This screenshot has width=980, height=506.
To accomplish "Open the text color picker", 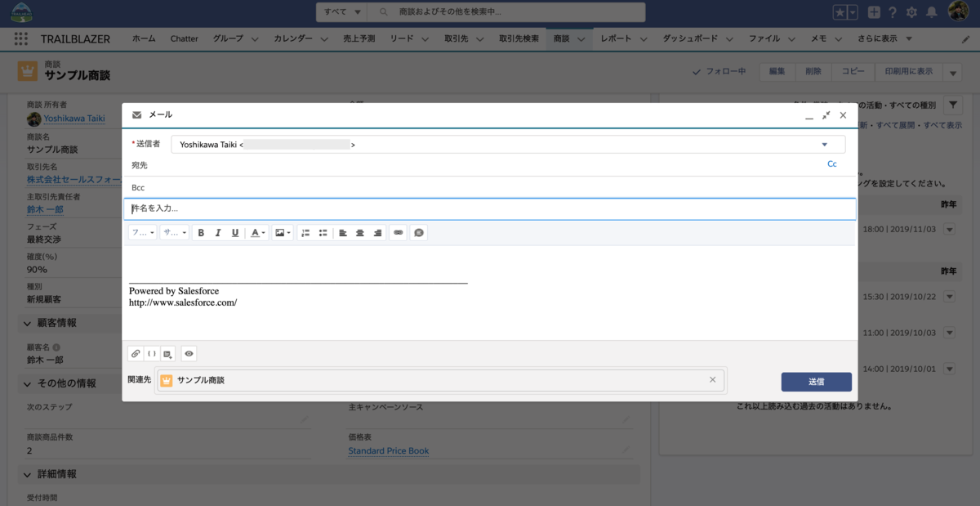I will click(257, 233).
